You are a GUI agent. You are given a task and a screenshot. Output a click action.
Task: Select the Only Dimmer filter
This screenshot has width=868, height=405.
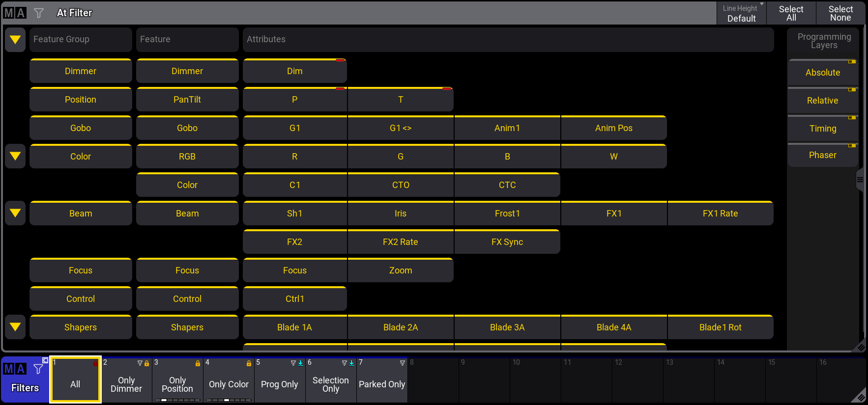(126, 380)
